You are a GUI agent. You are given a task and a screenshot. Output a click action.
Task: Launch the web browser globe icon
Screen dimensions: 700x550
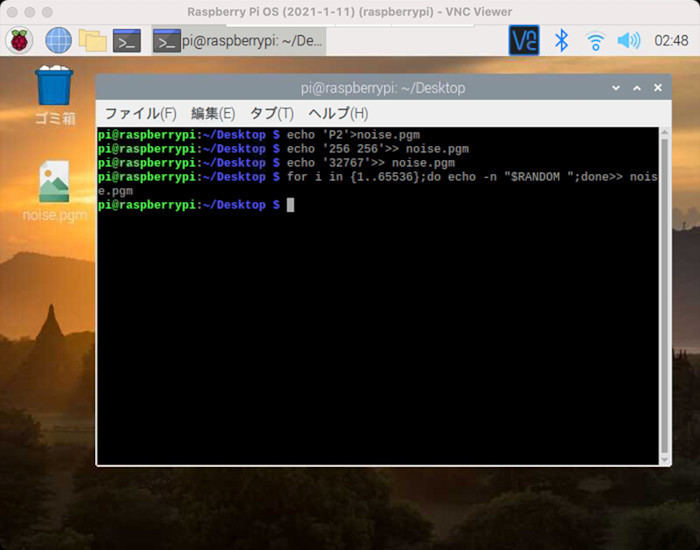pos(58,41)
